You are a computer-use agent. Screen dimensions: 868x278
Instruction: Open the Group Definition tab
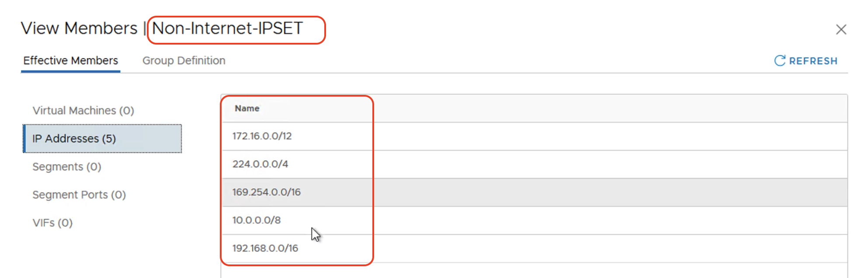(x=184, y=60)
